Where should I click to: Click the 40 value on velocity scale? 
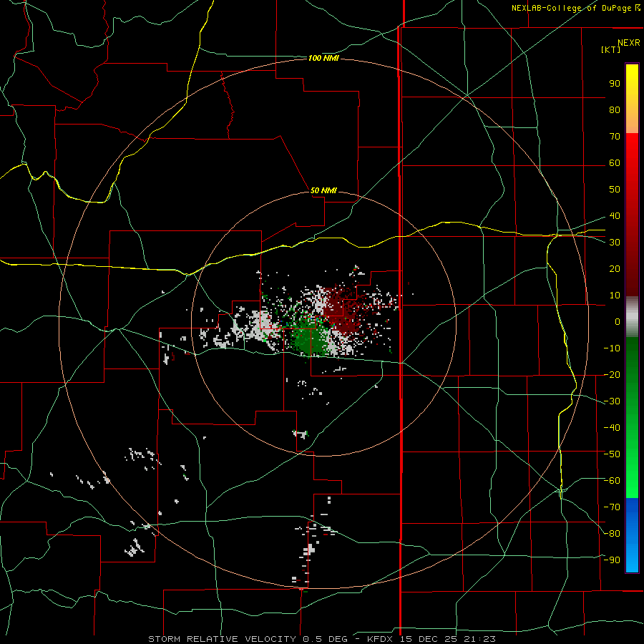[615, 215]
